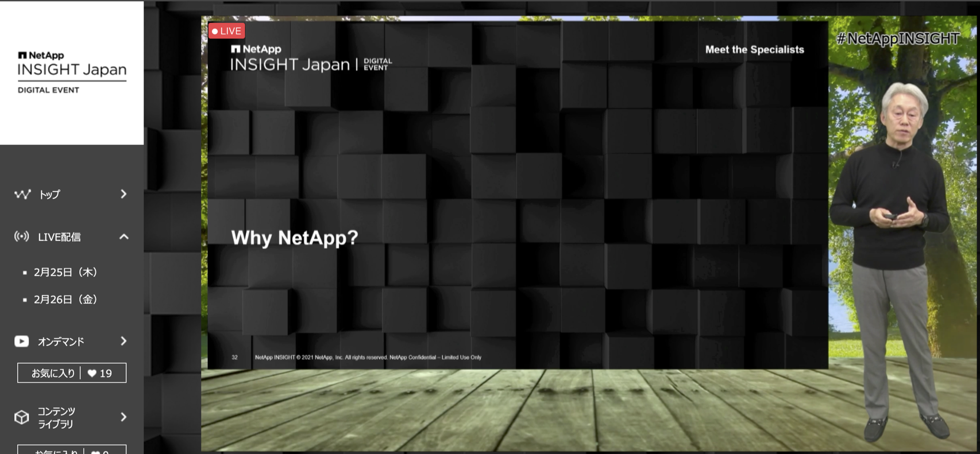Screen dimensions: 980x454
Task: Click the Meet the Specialists text
Action: point(754,50)
